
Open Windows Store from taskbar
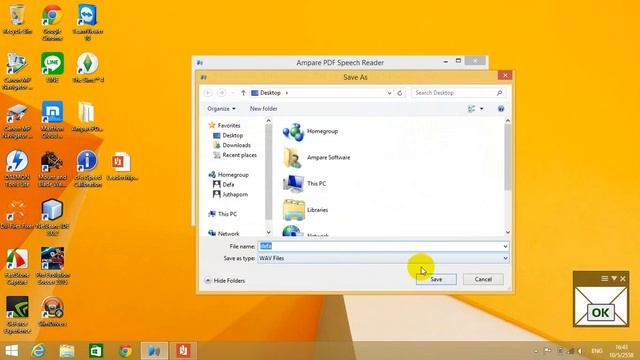(96, 351)
